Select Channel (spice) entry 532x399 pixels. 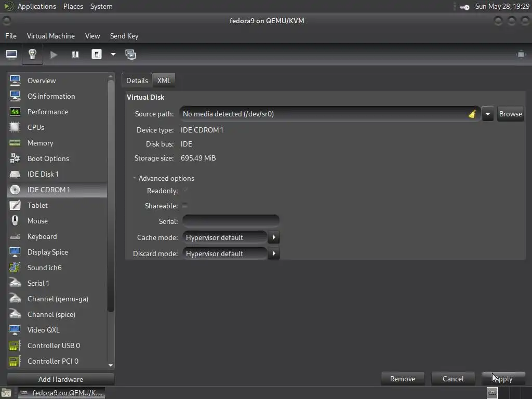[x=57, y=314]
